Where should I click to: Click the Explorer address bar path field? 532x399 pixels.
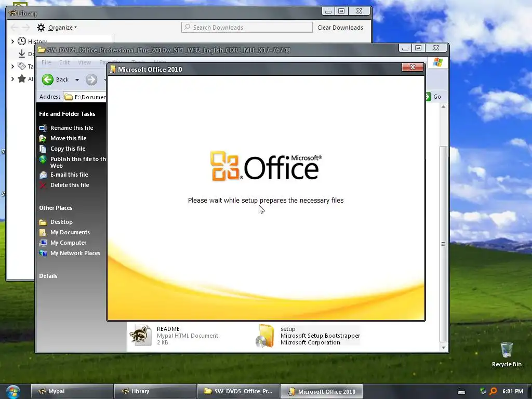click(85, 97)
